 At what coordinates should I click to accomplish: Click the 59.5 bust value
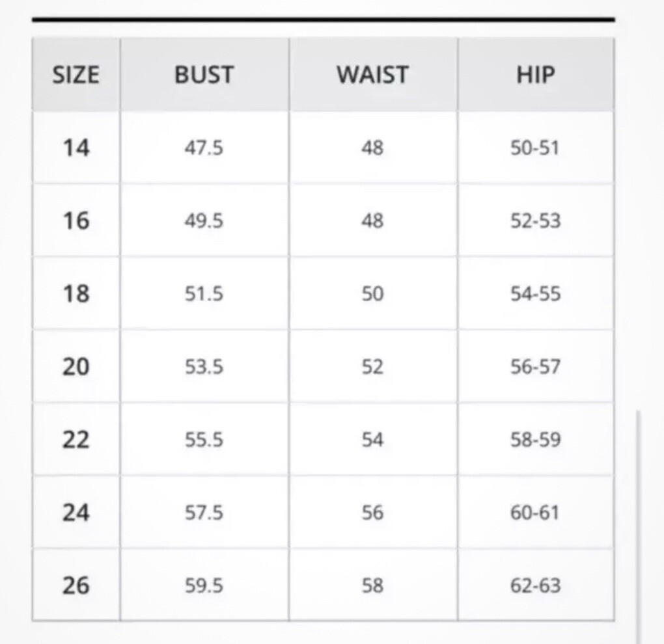point(204,585)
